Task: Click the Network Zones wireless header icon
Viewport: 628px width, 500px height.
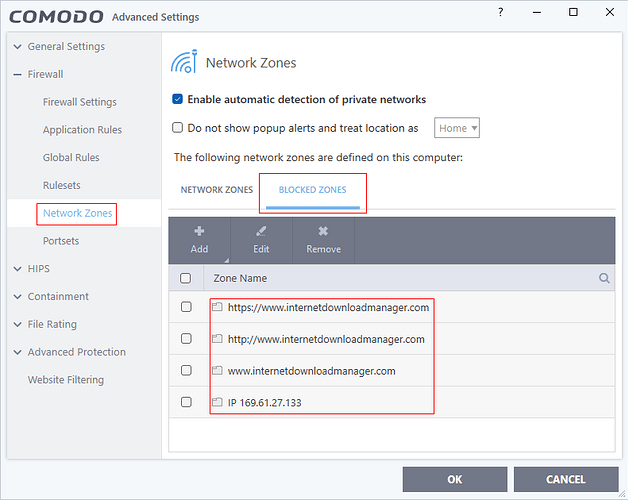Action: [x=184, y=63]
